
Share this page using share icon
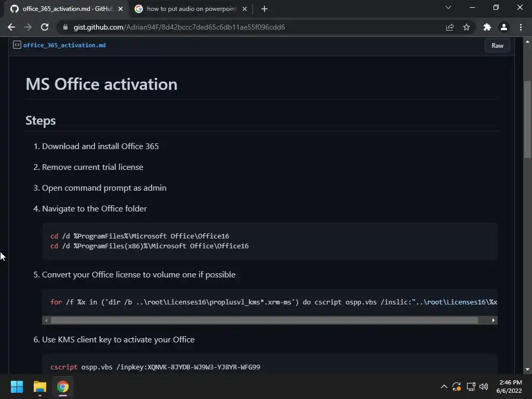click(x=450, y=27)
